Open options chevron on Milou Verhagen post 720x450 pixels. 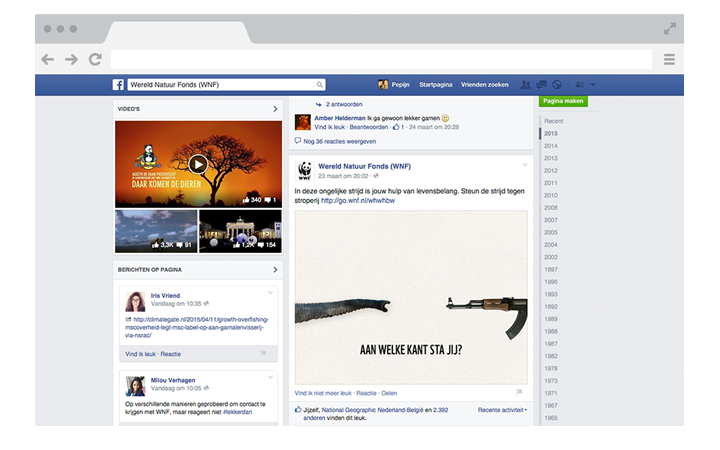click(x=270, y=377)
